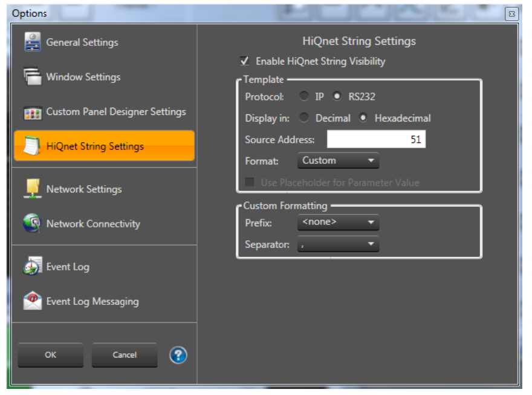Click the HiQnet String Settings notepad icon
The width and height of the screenshot is (532, 395).
pyautogui.click(x=32, y=146)
